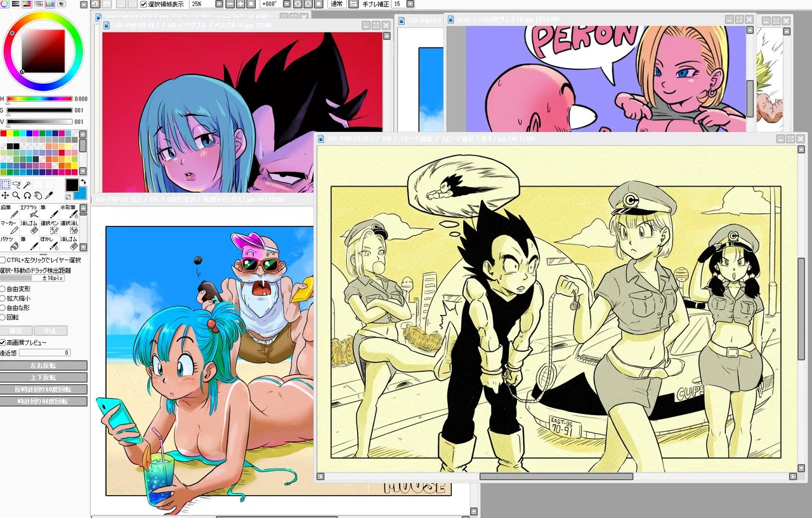Open the zoom percentage 25% dropdown

pyautogui.click(x=219, y=4)
